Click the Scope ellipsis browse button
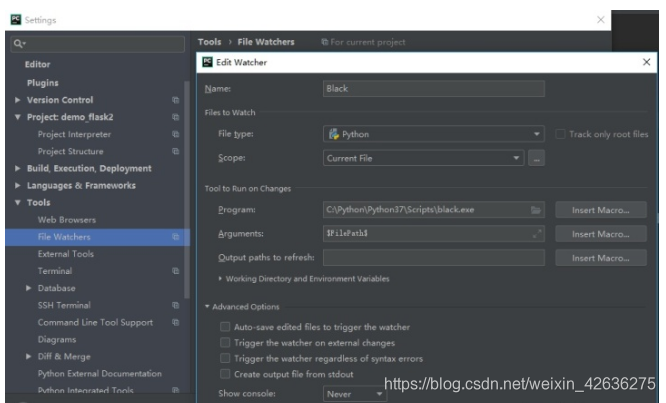 click(x=536, y=158)
